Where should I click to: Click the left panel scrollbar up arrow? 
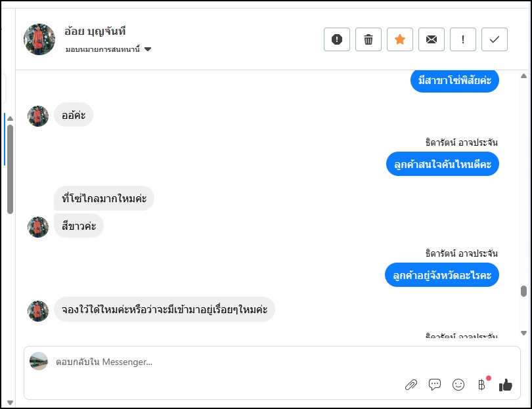pyautogui.click(x=10, y=119)
